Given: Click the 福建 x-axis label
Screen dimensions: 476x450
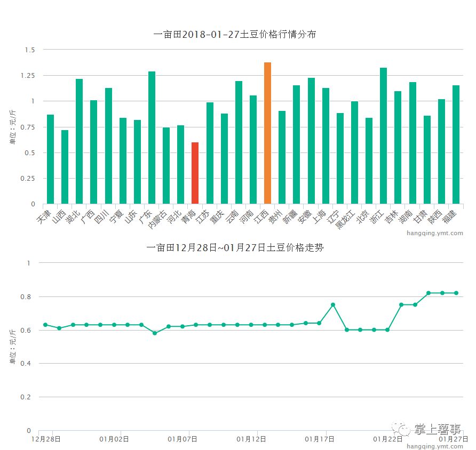Looking at the screenshot, I should [x=450, y=216].
